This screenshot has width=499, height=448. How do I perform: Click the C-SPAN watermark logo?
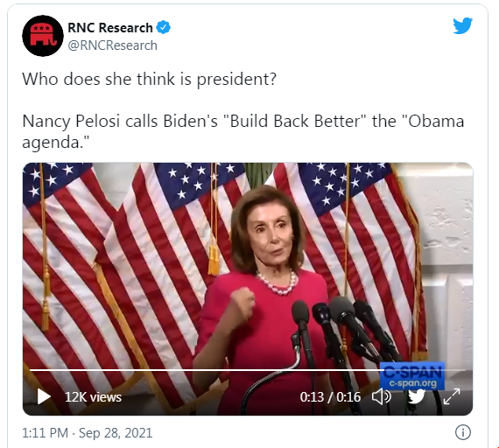[412, 371]
